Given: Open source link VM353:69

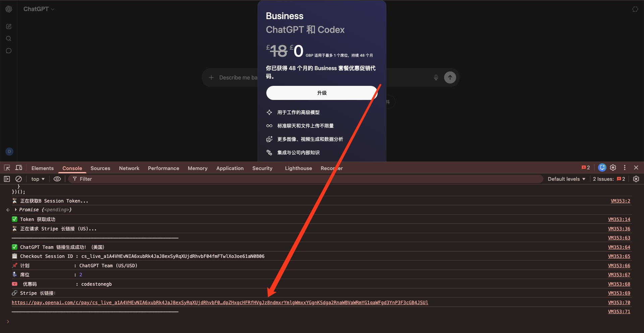Looking at the screenshot, I should (619, 293).
